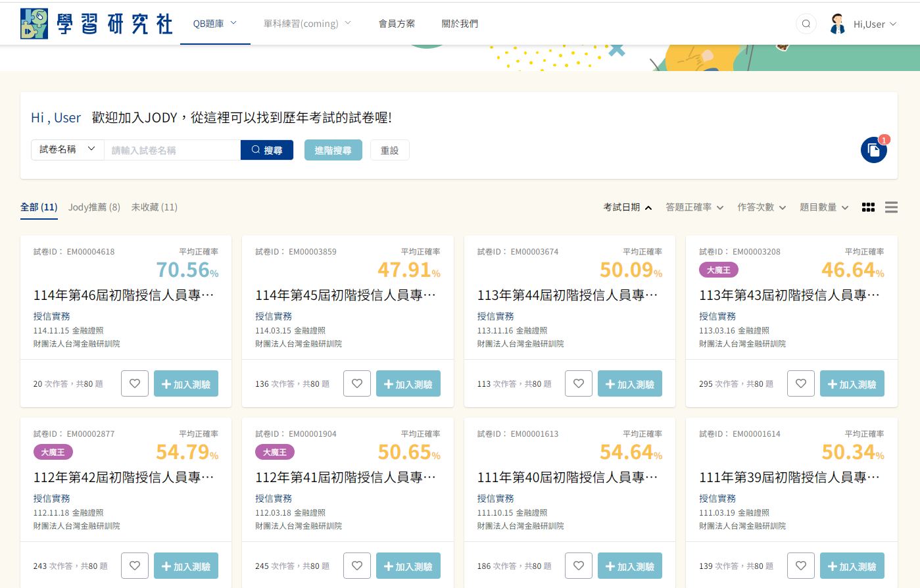
Task: Click the user avatar icon
Action: [837, 24]
